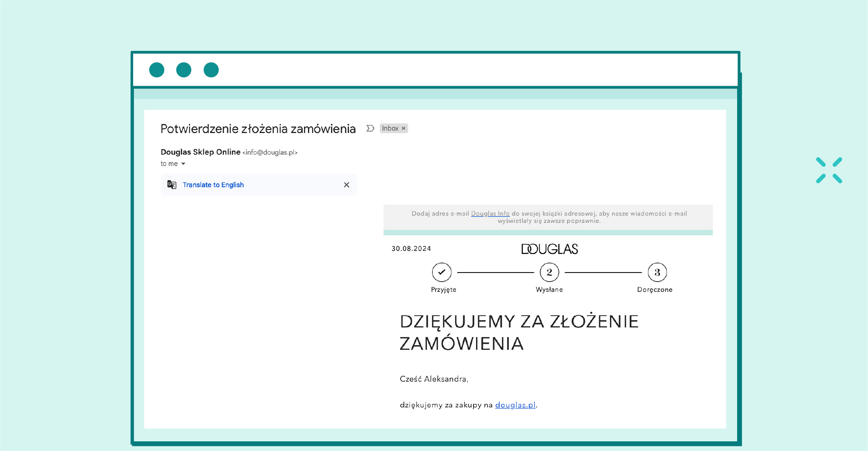868x451 pixels.
Task: Click the date 30.08.2024
Action: tap(411, 249)
